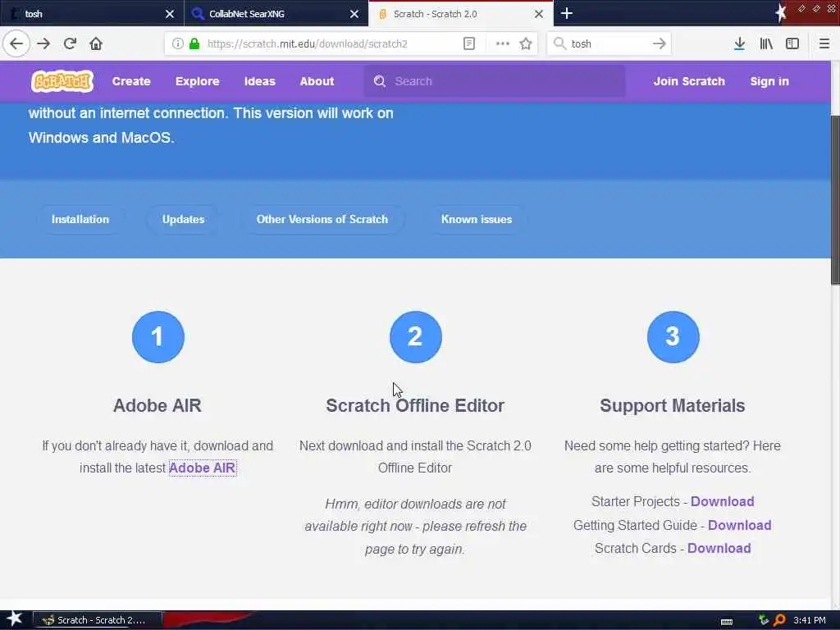Download the Starter Projects

[722, 501]
